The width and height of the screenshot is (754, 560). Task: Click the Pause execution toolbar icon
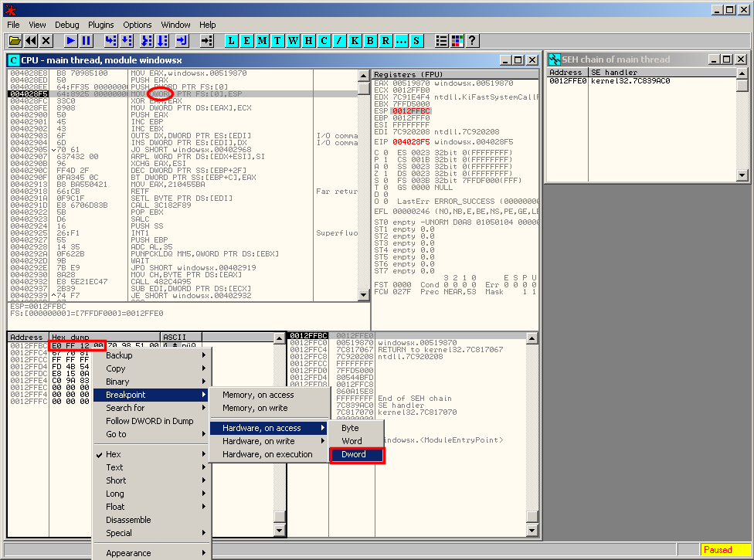(x=86, y=40)
